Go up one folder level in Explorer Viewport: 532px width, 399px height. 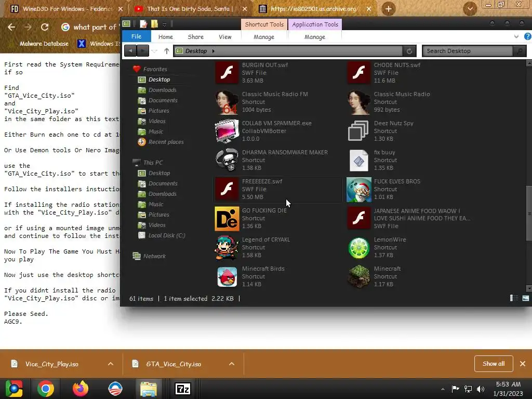(167, 51)
